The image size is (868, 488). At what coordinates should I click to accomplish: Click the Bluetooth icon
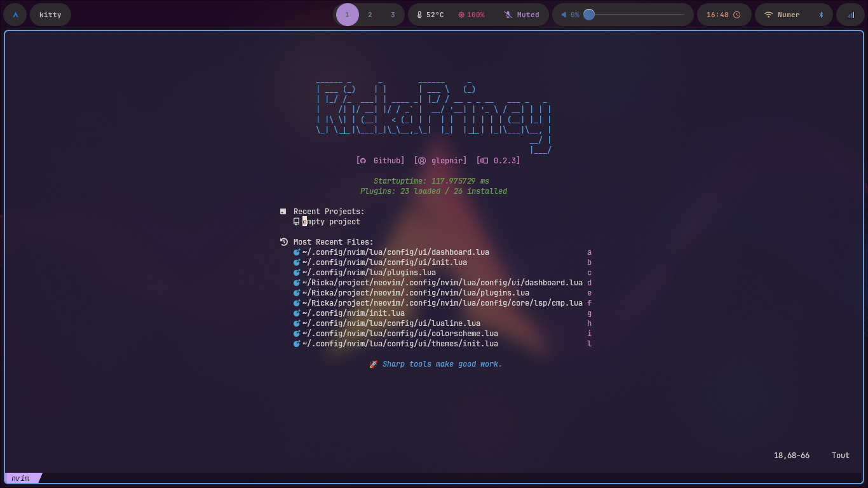(x=821, y=15)
